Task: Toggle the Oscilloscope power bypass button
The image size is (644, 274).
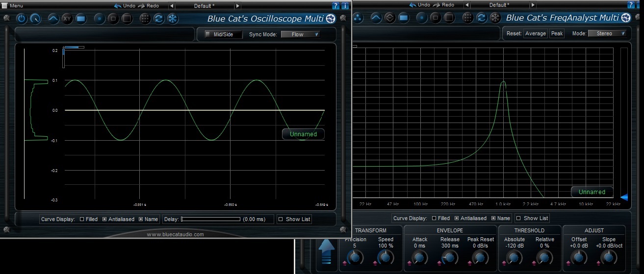Action: point(22,19)
